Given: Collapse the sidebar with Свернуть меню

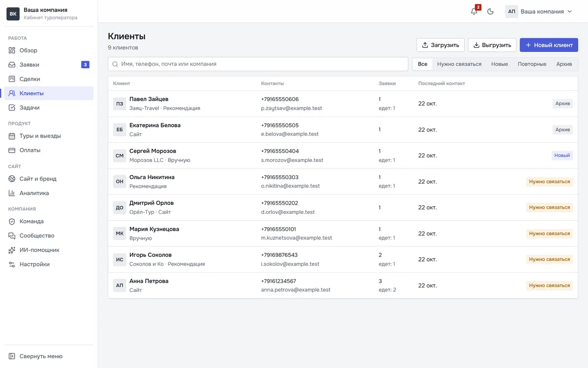Looking at the screenshot, I should coord(49,356).
